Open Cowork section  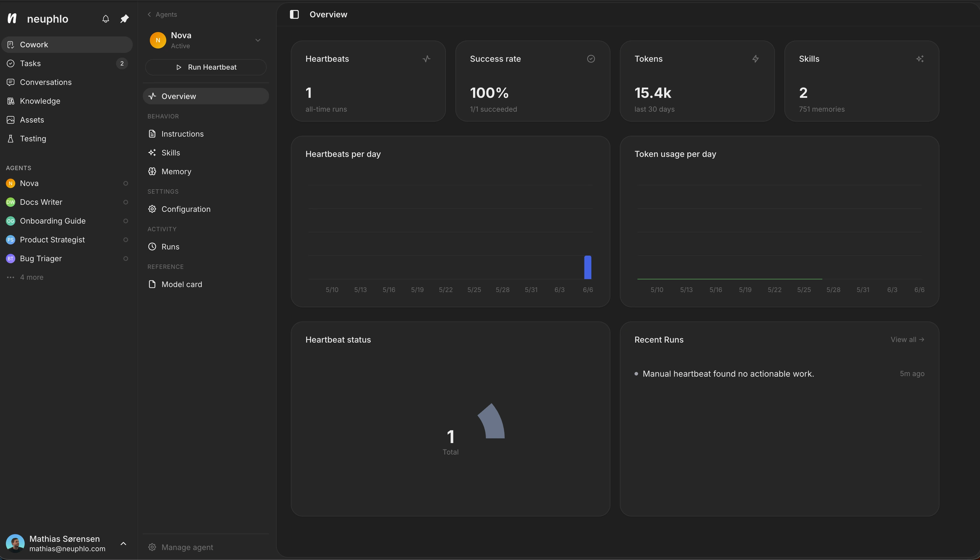(x=67, y=45)
